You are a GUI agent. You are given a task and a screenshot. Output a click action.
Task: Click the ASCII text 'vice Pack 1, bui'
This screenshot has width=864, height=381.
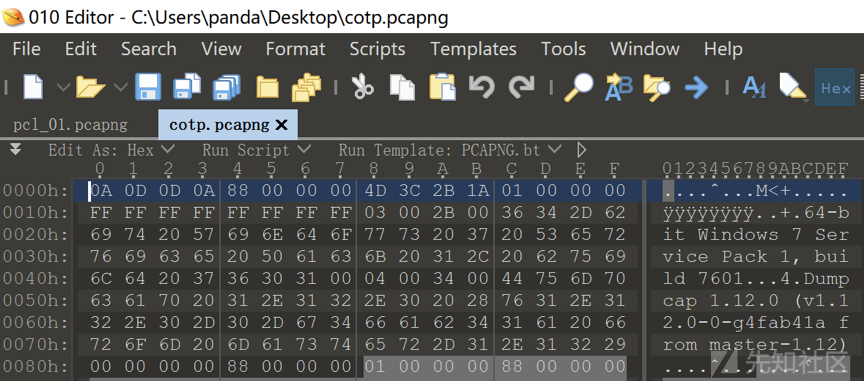pos(755,257)
